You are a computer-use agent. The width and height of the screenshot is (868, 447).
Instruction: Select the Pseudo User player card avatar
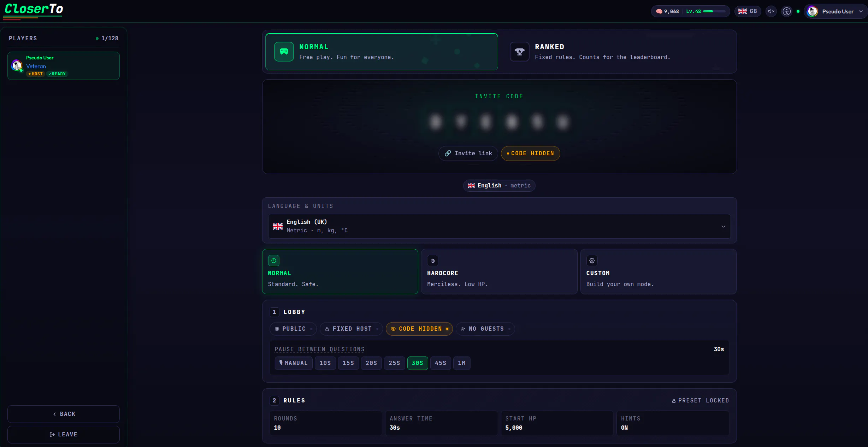[17, 65]
